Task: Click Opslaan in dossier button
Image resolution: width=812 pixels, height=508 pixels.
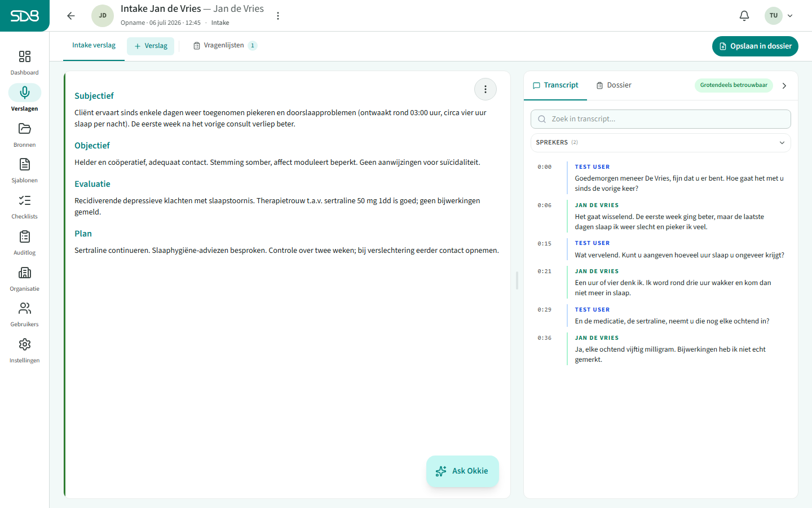Action: (755, 46)
